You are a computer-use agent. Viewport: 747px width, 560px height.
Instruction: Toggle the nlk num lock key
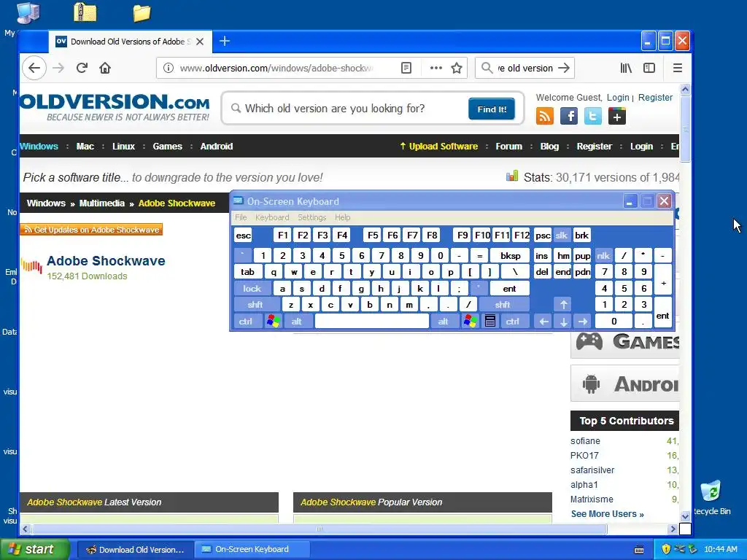click(x=603, y=256)
